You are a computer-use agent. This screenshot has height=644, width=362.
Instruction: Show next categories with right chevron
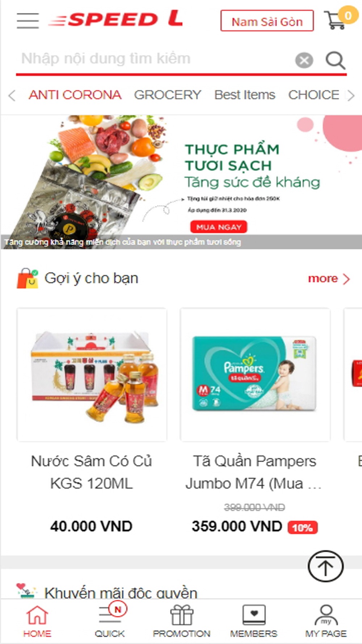point(350,96)
